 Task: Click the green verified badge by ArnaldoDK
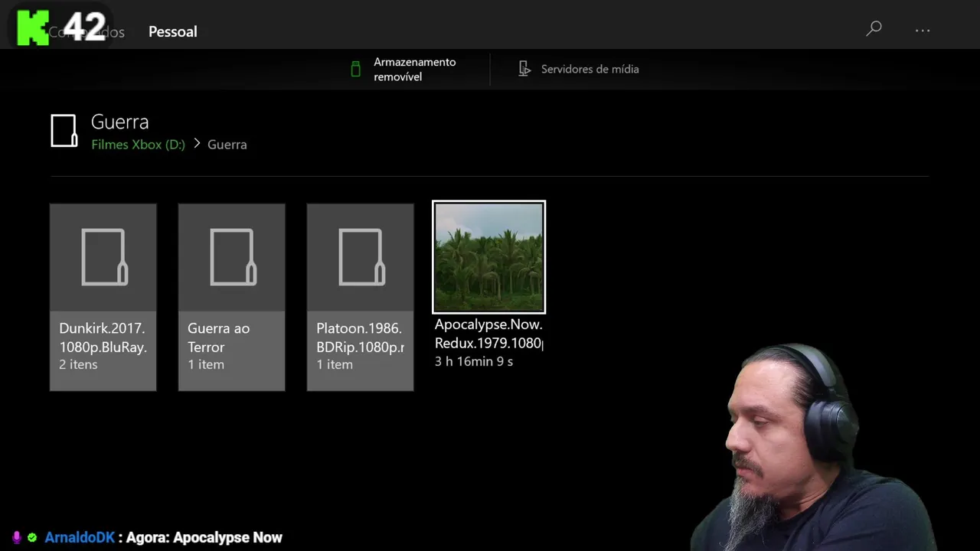32,537
